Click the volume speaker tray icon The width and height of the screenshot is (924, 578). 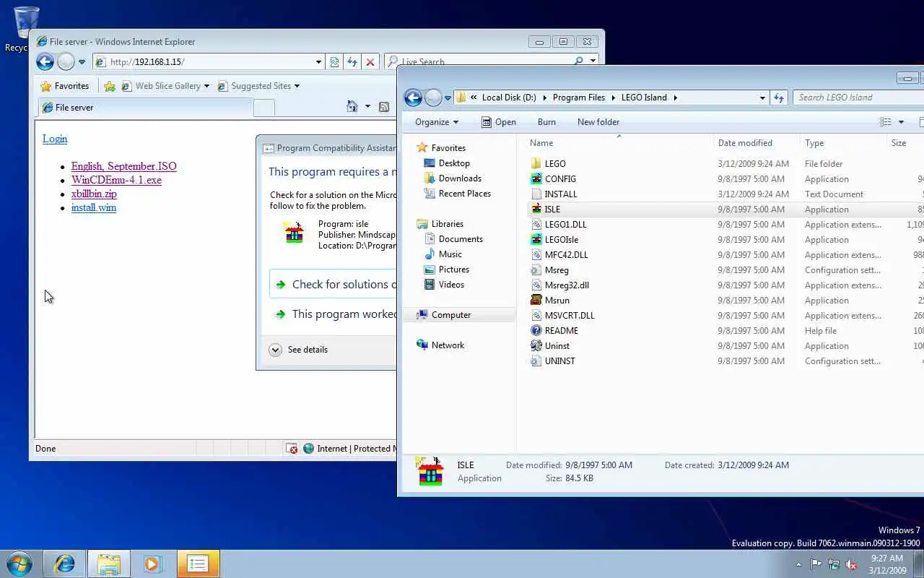852,564
